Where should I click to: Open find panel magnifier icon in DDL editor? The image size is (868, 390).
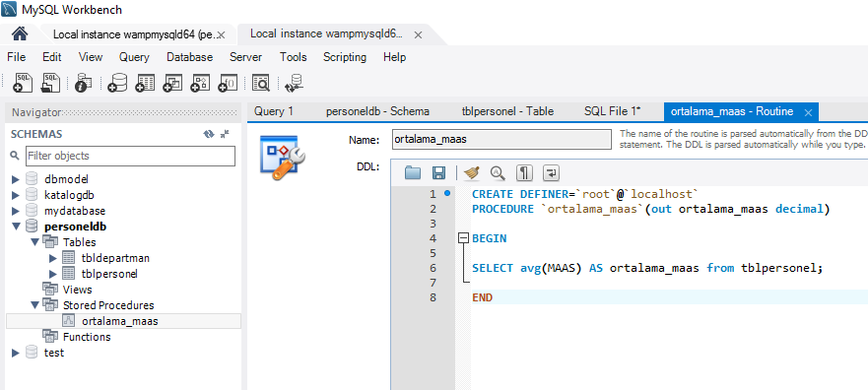(498, 173)
